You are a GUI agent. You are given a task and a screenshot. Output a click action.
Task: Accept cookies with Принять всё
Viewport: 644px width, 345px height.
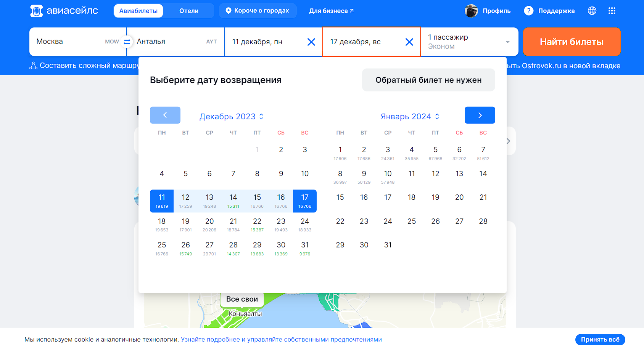[x=600, y=339]
